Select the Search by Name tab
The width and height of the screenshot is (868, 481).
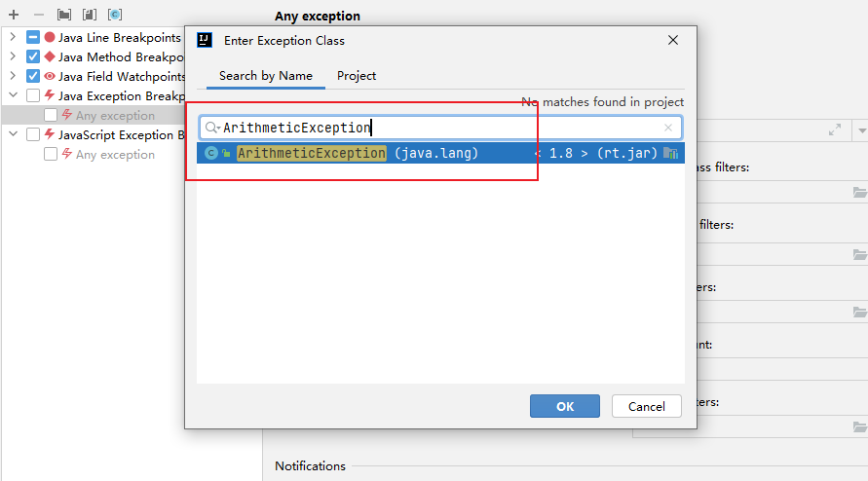266,76
